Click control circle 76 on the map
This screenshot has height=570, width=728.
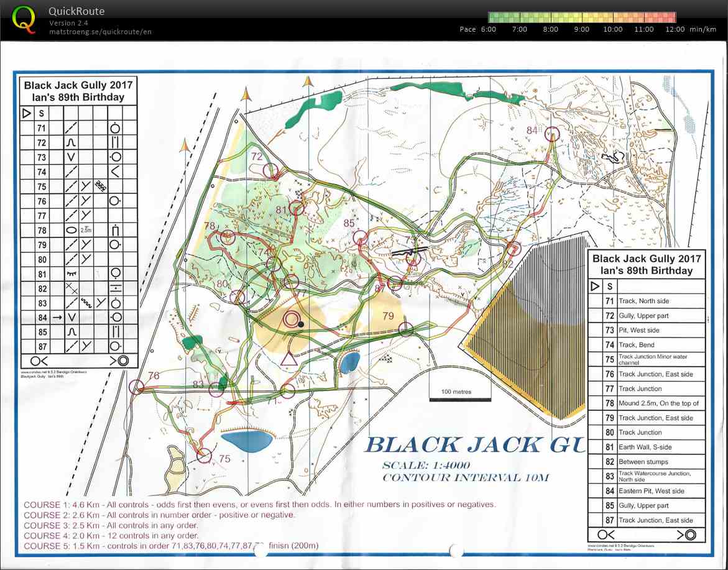click(x=136, y=387)
